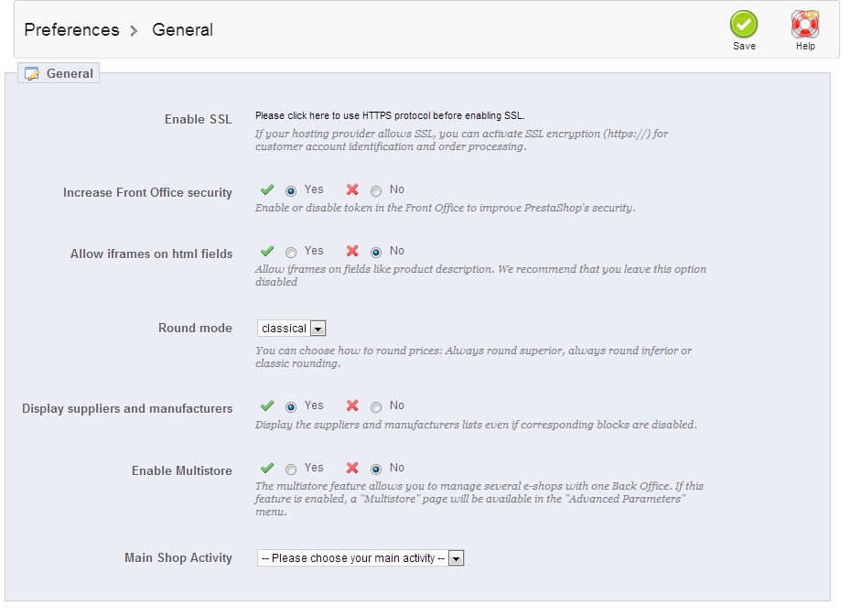This screenshot has width=851, height=616.
Task: Select No for Display suppliers and manufacturers
Action: 376,406
